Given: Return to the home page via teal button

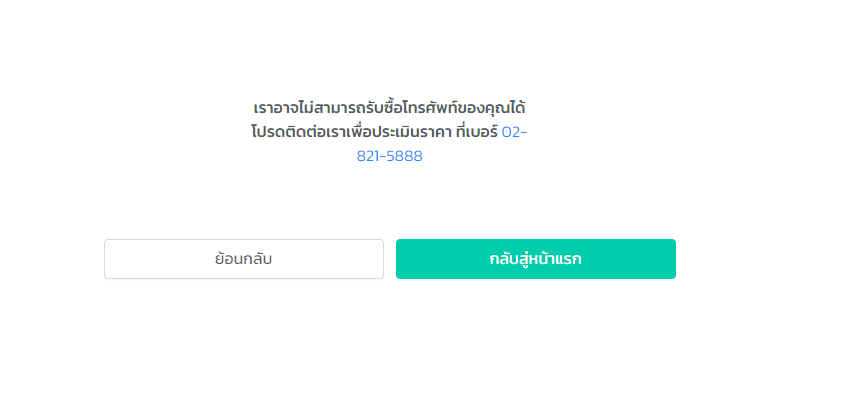Looking at the screenshot, I should (535, 259).
